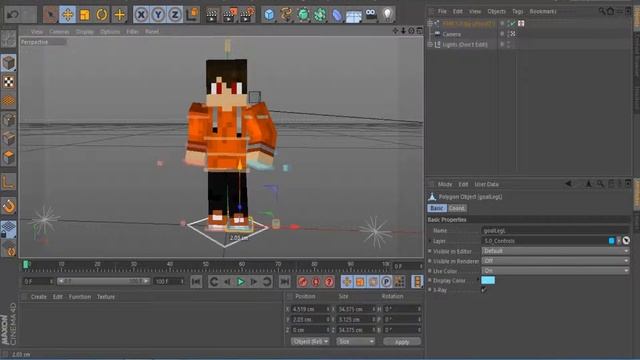Select Texture mode checkerboard icon
The image size is (640, 360).
(9, 82)
